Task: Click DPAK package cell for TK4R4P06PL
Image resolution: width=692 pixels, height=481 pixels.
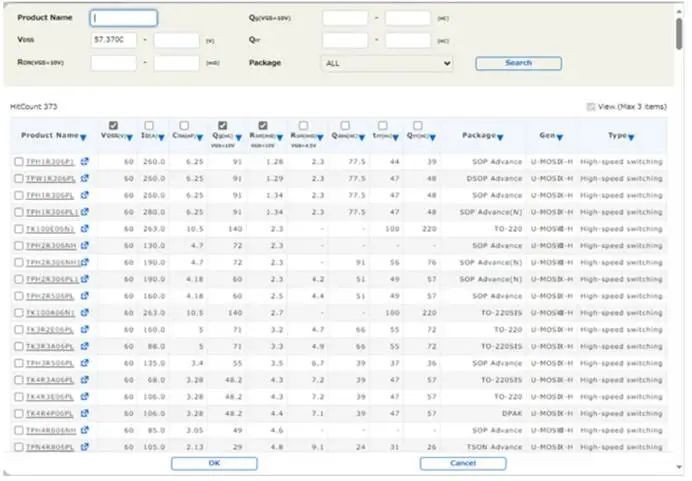Action: pyautogui.click(x=512, y=413)
